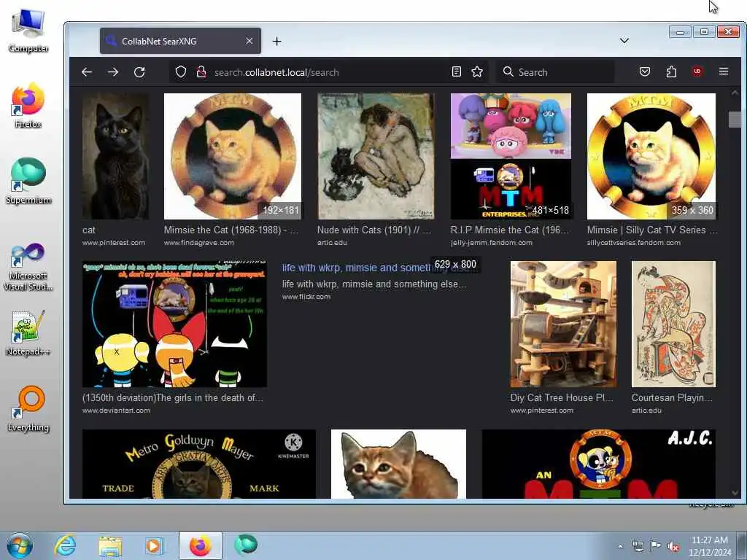Image resolution: width=747 pixels, height=560 pixels.
Task: Open Windows Explorer folder in taskbar
Action: click(111, 545)
